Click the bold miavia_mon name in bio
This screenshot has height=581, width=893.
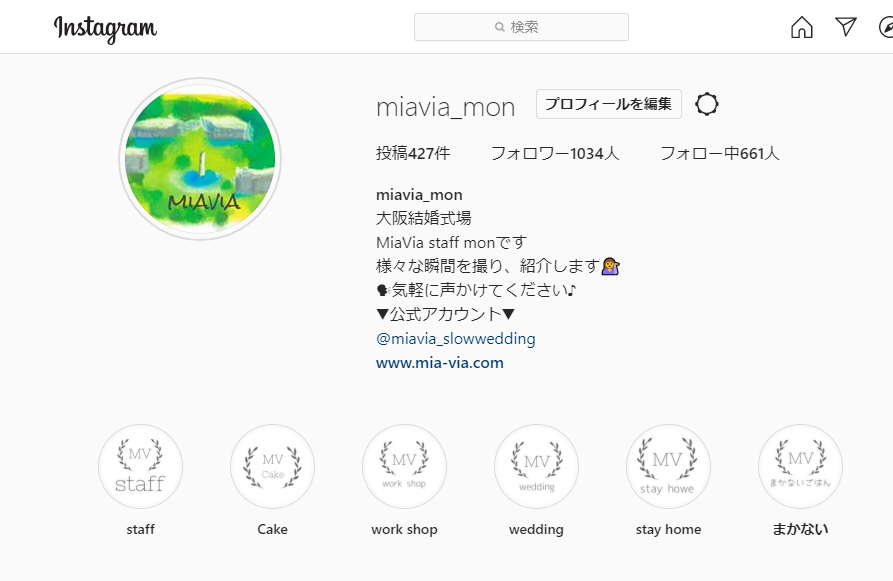[419, 195]
